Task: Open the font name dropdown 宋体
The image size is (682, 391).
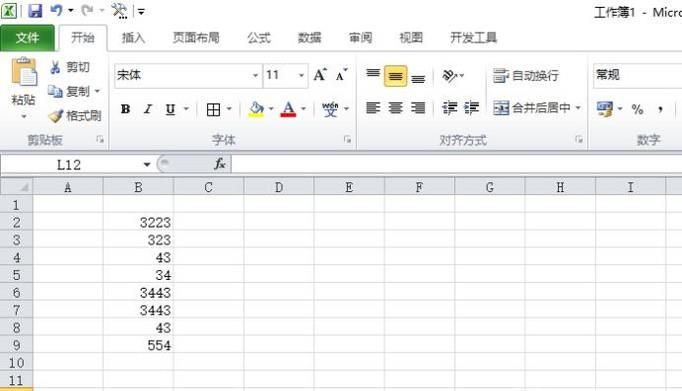Action: coord(255,75)
